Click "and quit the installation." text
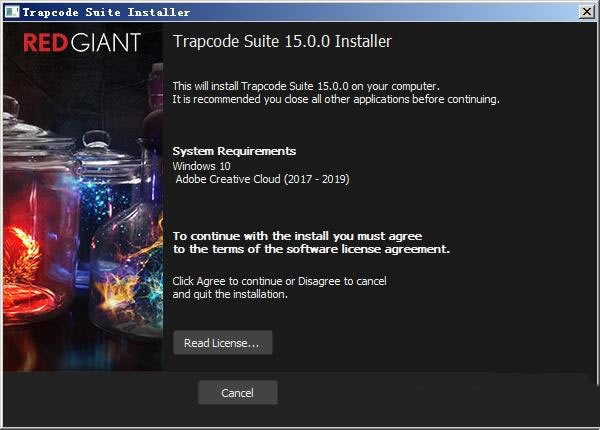Viewport: 600px width, 430px height. [230, 294]
